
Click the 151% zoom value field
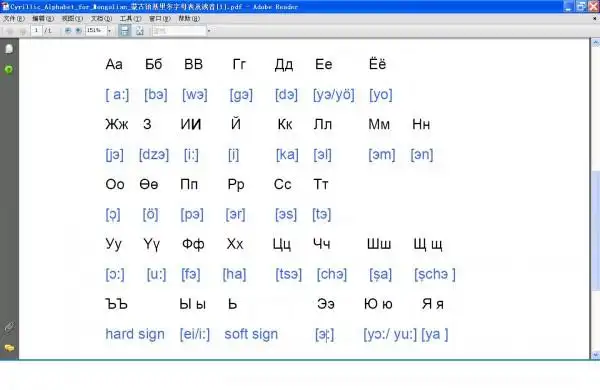(95, 30)
